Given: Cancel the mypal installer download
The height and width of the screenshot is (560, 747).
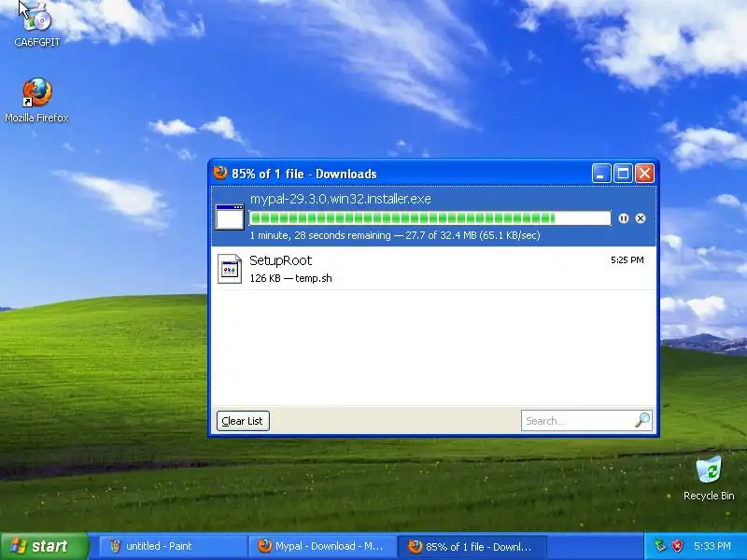Looking at the screenshot, I should (641, 218).
